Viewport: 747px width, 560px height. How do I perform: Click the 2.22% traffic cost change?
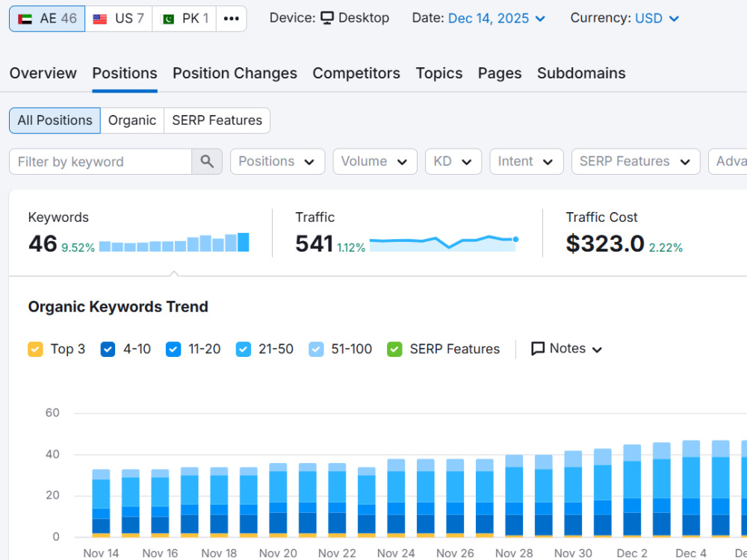coord(666,248)
